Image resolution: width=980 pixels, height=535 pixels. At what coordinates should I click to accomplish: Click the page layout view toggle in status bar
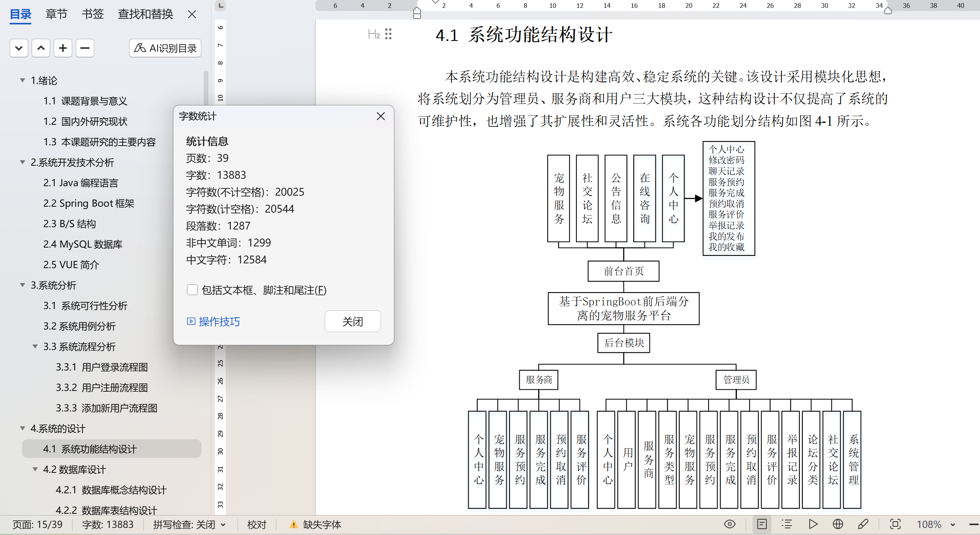[762, 524]
